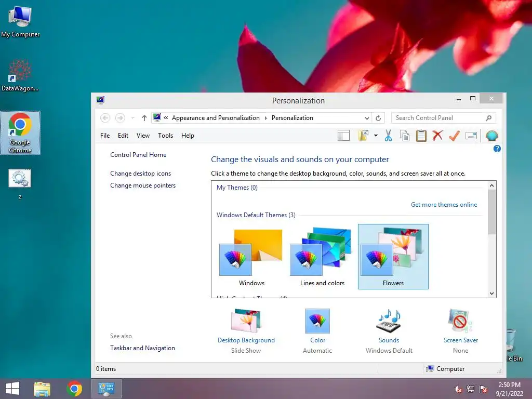Click the breadcrumb overflow chevron

coord(166,118)
